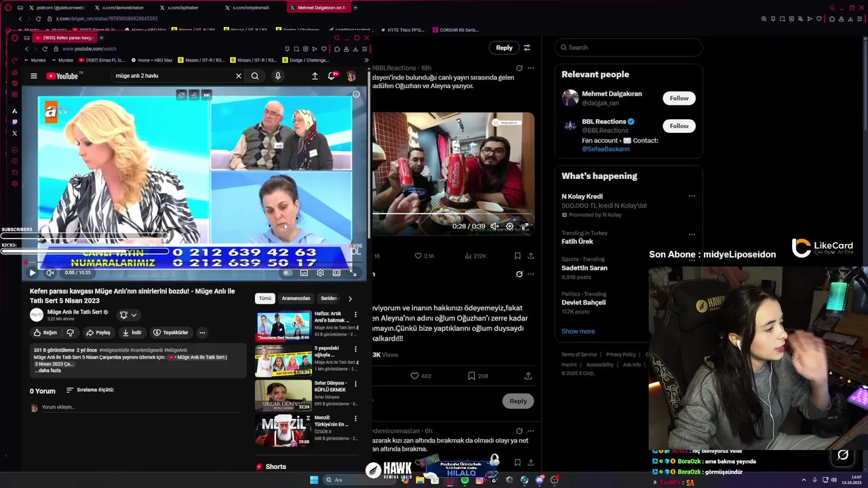Like the video with Beğen button

45,333
